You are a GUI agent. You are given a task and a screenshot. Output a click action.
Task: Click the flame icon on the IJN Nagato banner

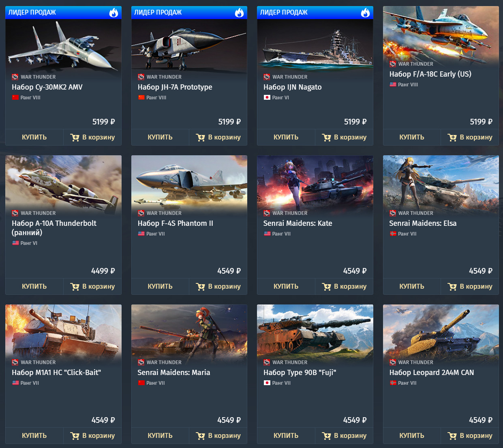point(366,13)
